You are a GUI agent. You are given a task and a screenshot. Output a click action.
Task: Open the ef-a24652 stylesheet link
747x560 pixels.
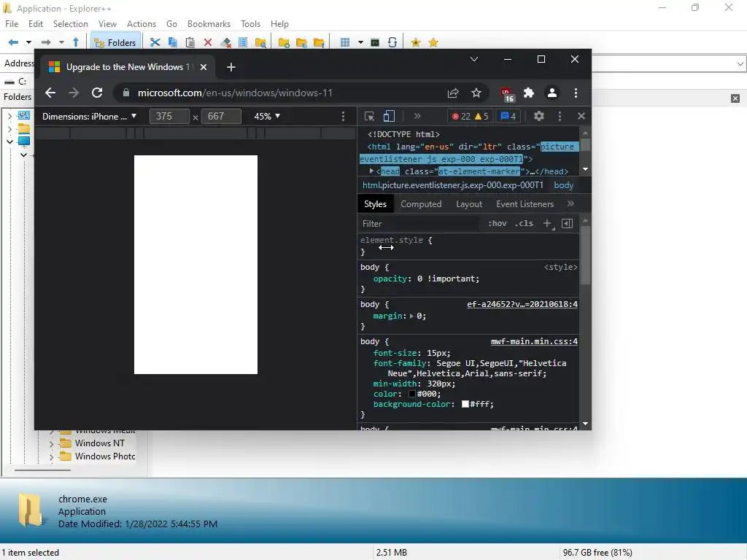pos(522,304)
